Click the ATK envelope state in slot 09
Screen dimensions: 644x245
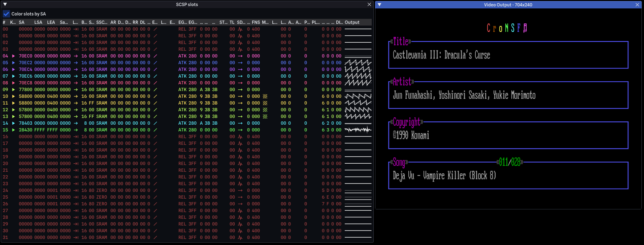(182, 90)
